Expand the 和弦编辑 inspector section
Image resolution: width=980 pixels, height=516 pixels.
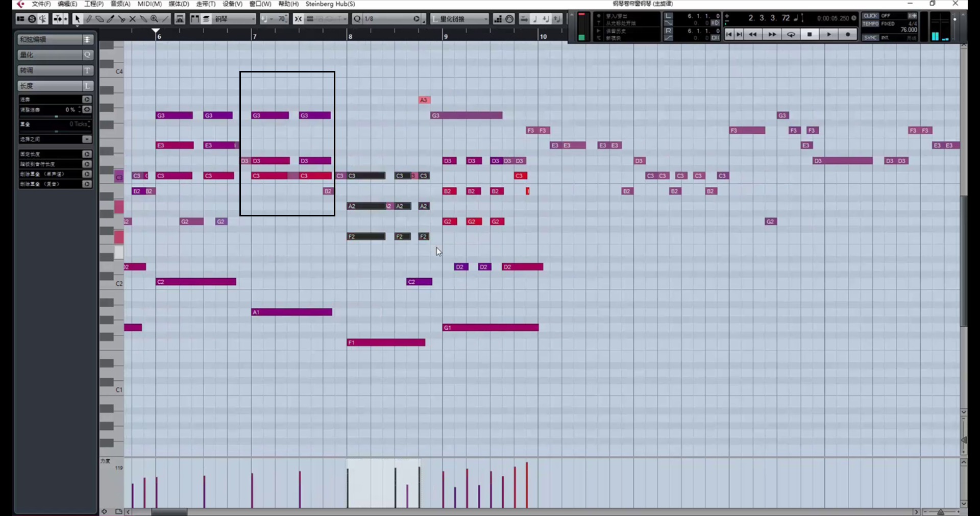point(55,39)
